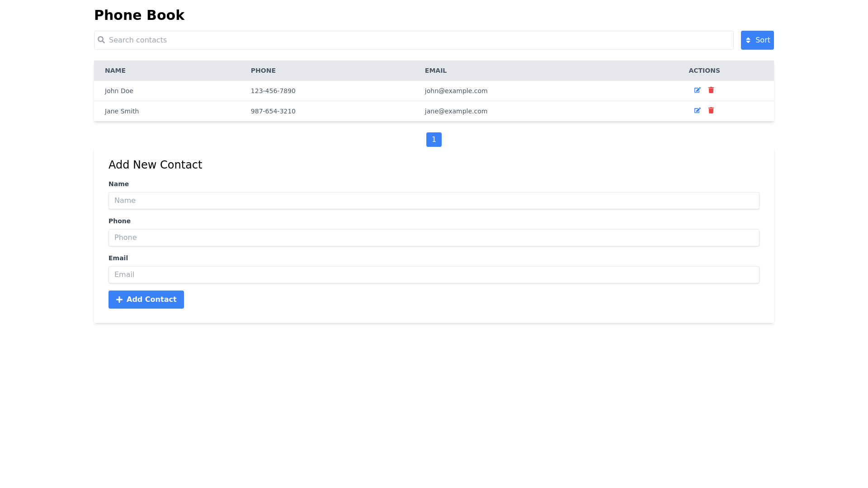Click the NAME column header
The image size is (868, 488).
115,70
